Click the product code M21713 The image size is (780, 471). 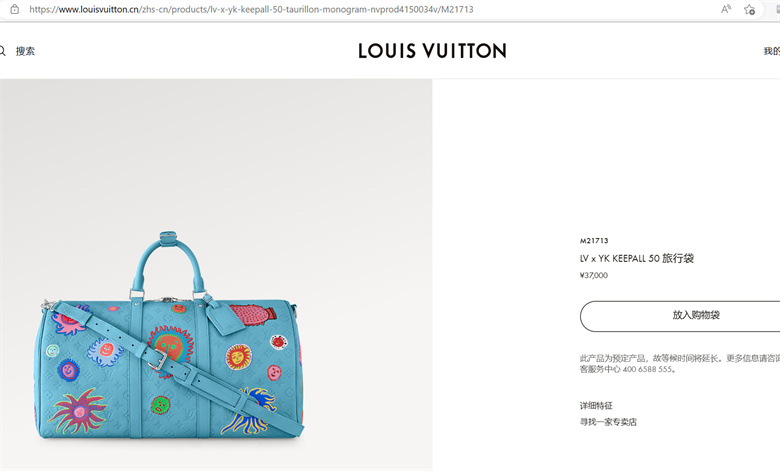pos(594,241)
